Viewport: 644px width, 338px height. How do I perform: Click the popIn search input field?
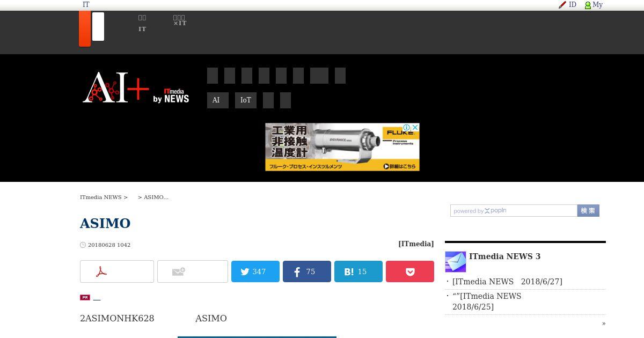pyautogui.click(x=514, y=211)
